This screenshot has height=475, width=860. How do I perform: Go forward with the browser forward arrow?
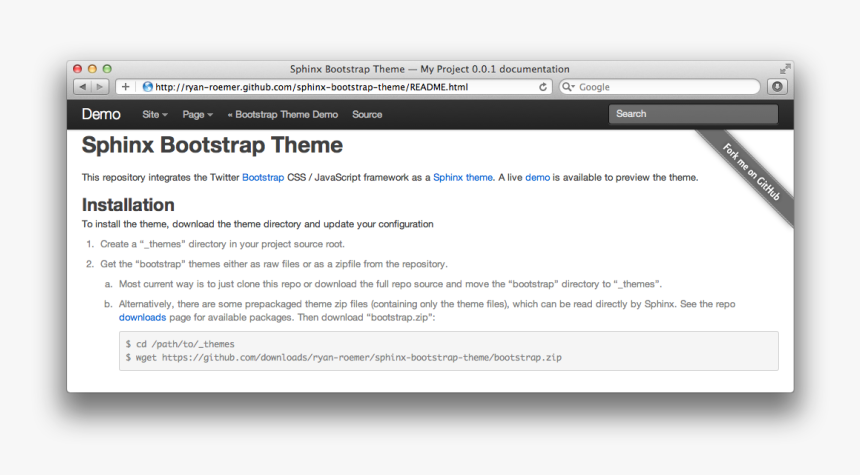point(100,87)
